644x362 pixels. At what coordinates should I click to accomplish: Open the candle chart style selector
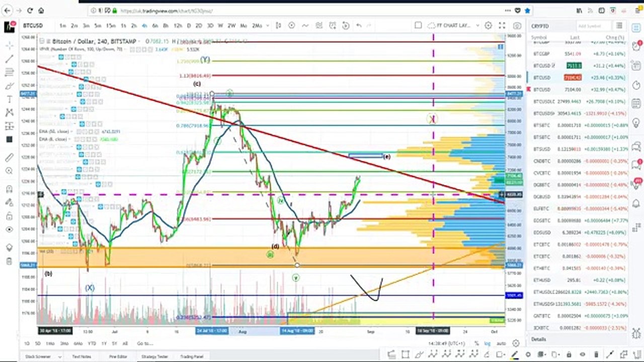[278, 26]
